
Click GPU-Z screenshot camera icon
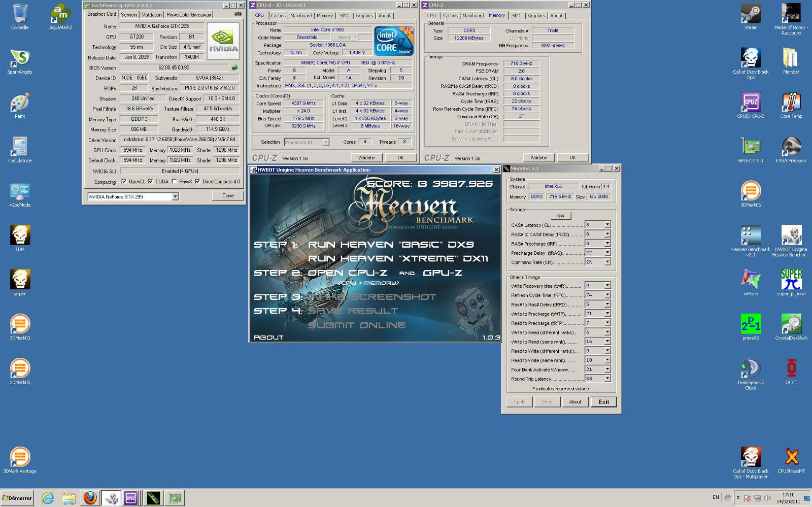(x=238, y=14)
